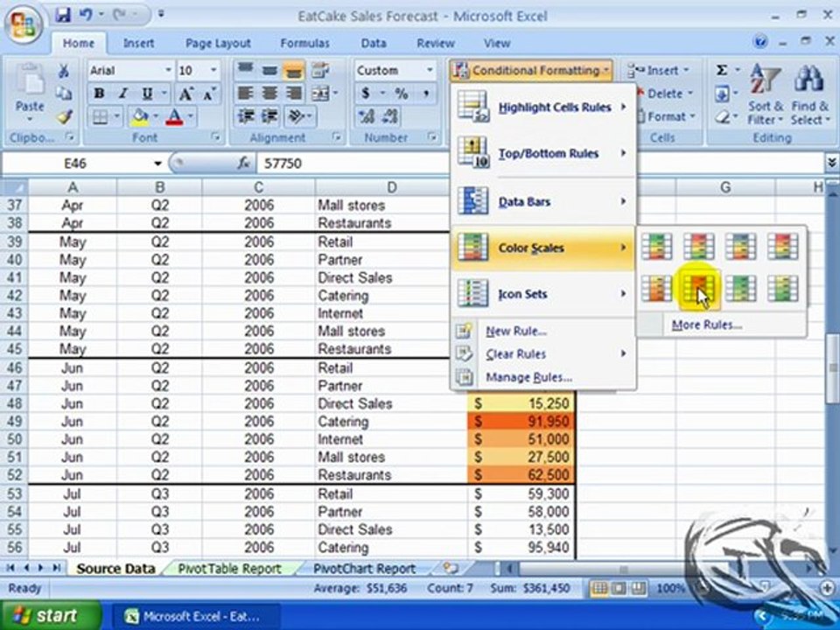Click the Office button
The image size is (840, 630).
click(x=24, y=25)
